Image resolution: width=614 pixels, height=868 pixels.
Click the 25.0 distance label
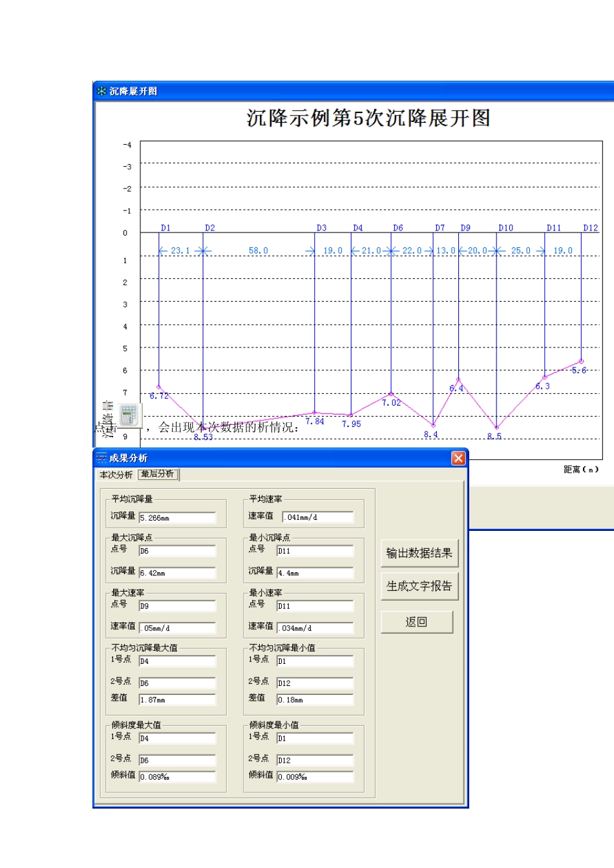pos(520,251)
